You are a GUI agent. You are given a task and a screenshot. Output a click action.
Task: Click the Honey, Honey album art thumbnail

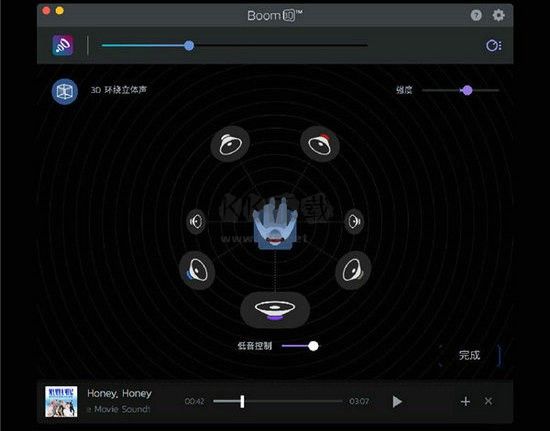[x=61, y=402]
